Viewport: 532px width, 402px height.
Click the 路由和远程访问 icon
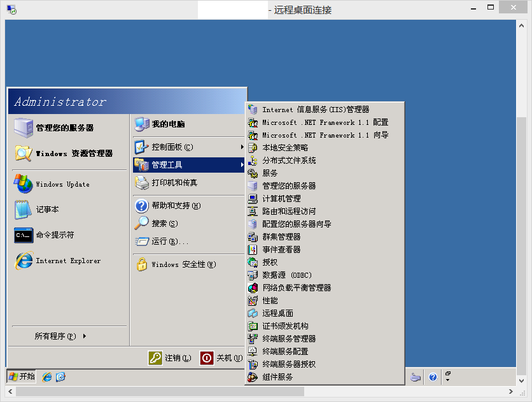point(253,211)
